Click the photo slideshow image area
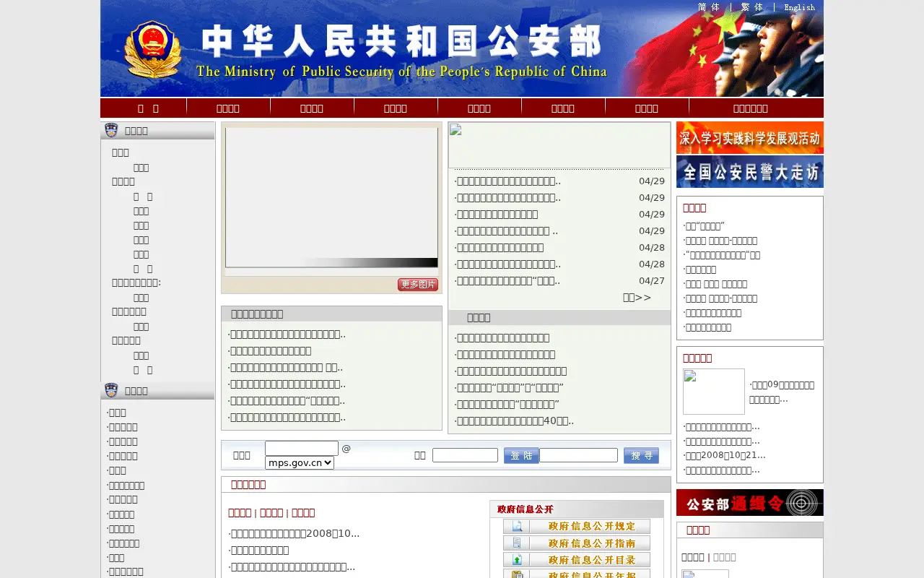Viewport: 924px width, 578px height. coord(331,198)
